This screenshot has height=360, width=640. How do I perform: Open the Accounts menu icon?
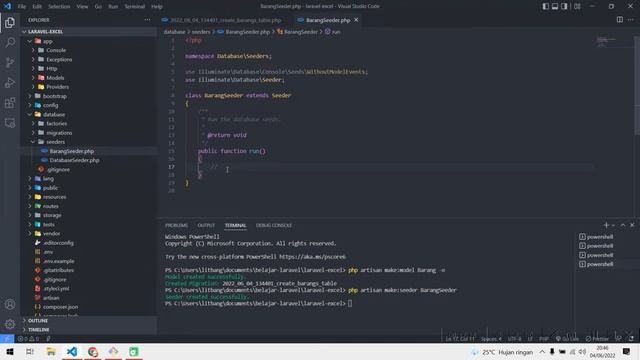[10, 304]
